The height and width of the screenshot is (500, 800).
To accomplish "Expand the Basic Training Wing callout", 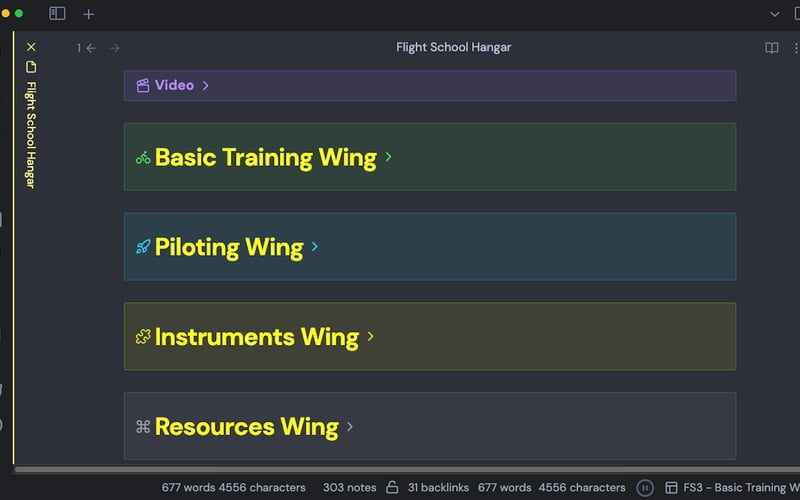I will pyautogui.click(x=388, y=157).
